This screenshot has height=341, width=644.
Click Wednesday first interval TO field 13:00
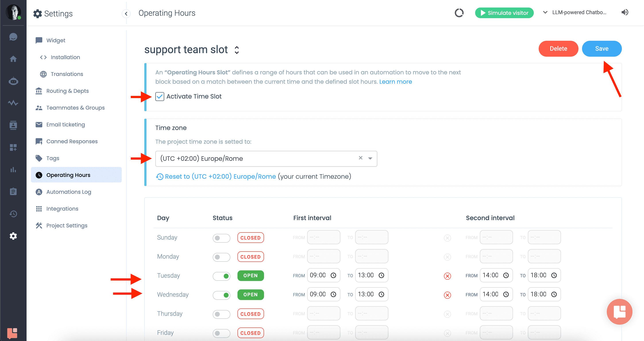[372, 294]
